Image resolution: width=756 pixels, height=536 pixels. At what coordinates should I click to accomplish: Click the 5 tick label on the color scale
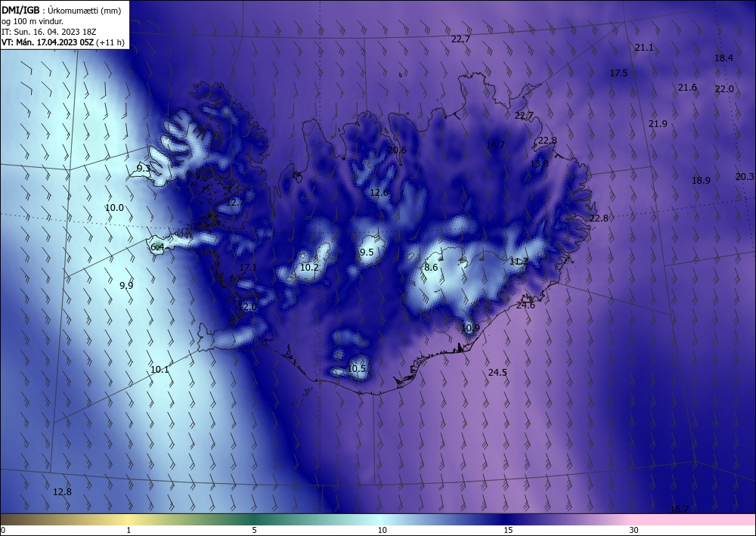(x=254, y=531)
